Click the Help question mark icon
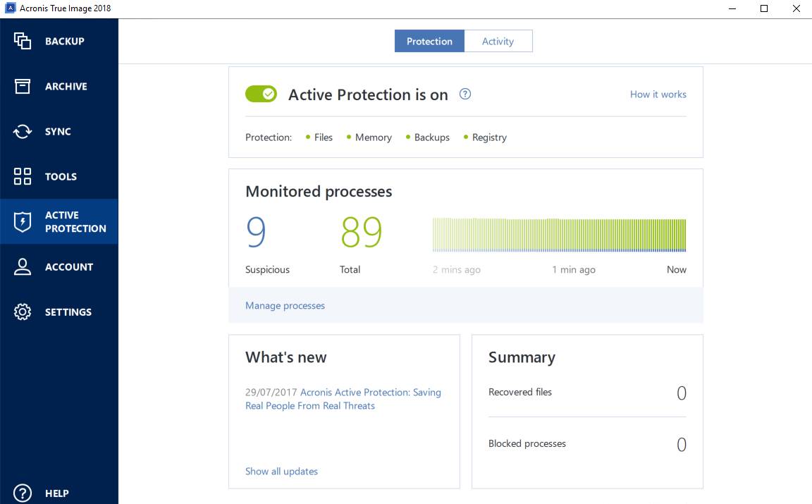 pyautogui.click(x=23, y=493)
